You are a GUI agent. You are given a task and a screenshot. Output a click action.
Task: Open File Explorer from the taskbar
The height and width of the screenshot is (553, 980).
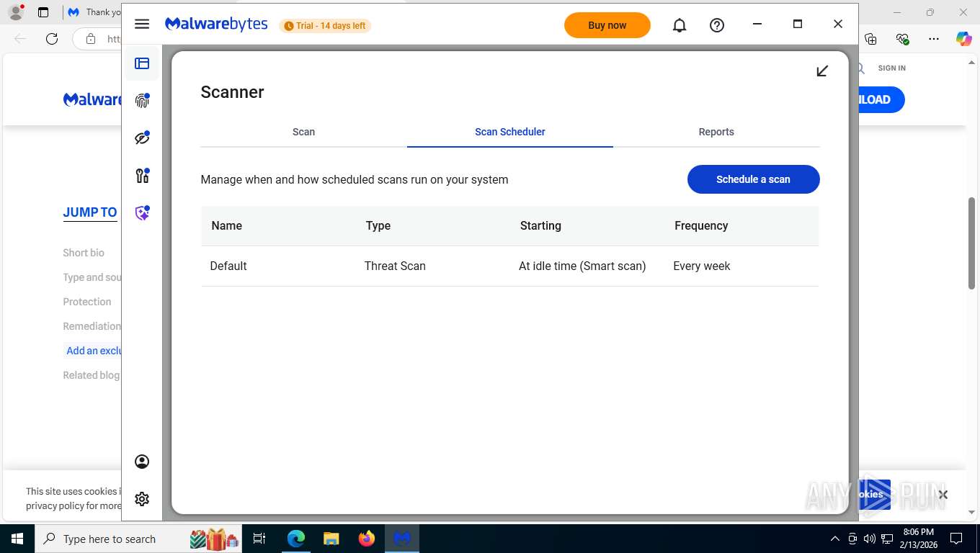331,539
